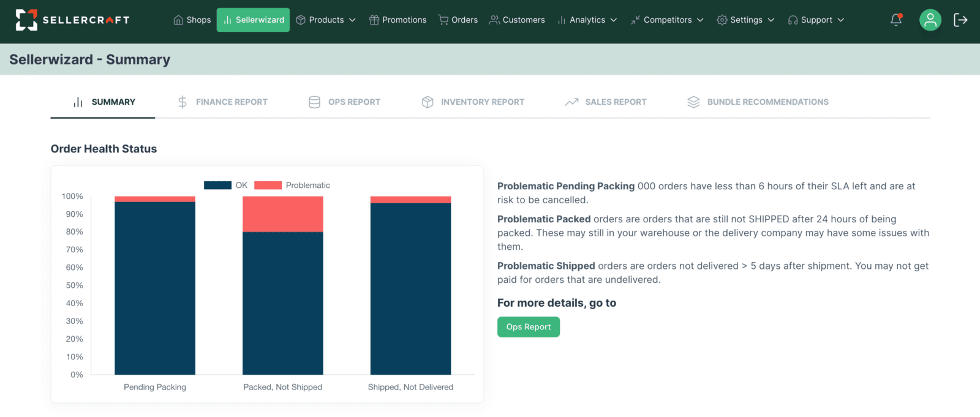
Task: Select the Sellerwizard menu item
Action: click(x=253, y=20)
